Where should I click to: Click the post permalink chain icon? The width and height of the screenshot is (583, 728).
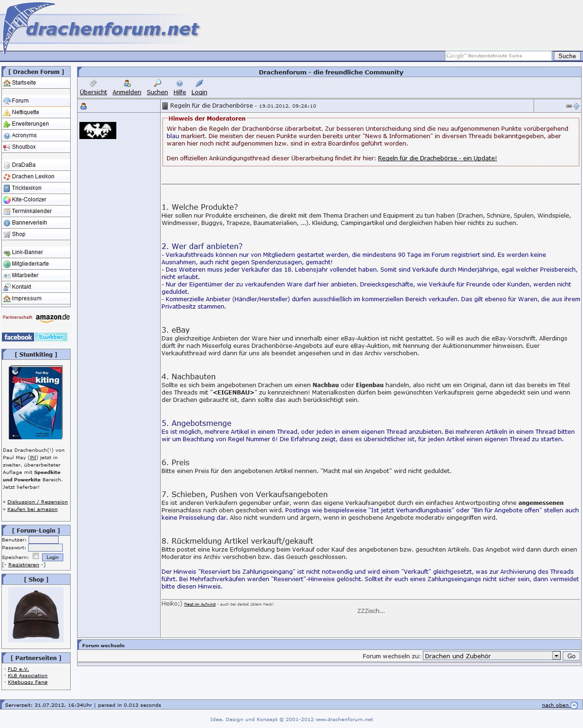[x=569, y=106]
